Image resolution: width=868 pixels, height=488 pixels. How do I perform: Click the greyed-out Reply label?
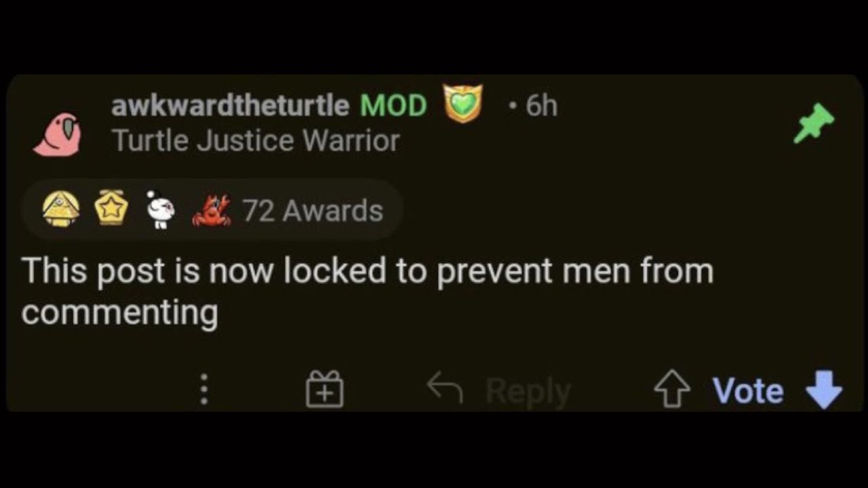coord(528,391)
